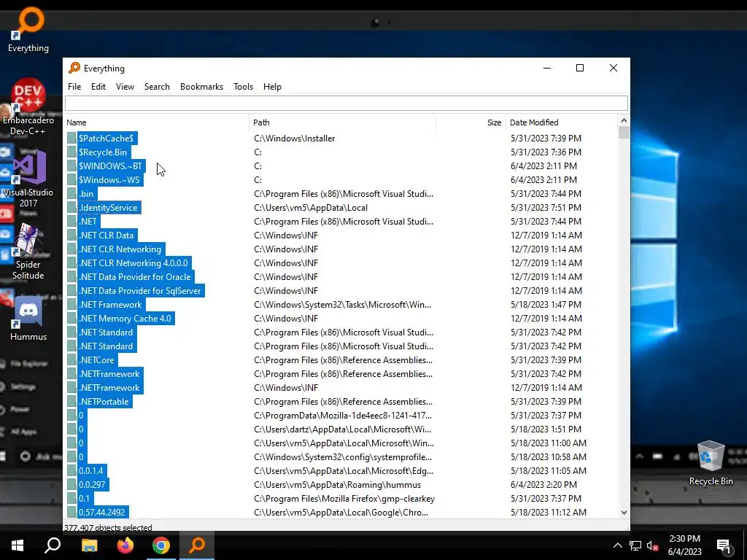The width and height of the screenshot is (747, 560).
Task: Select .NET Data Provider for SqlServer
Action: click(x=140, y=290)
